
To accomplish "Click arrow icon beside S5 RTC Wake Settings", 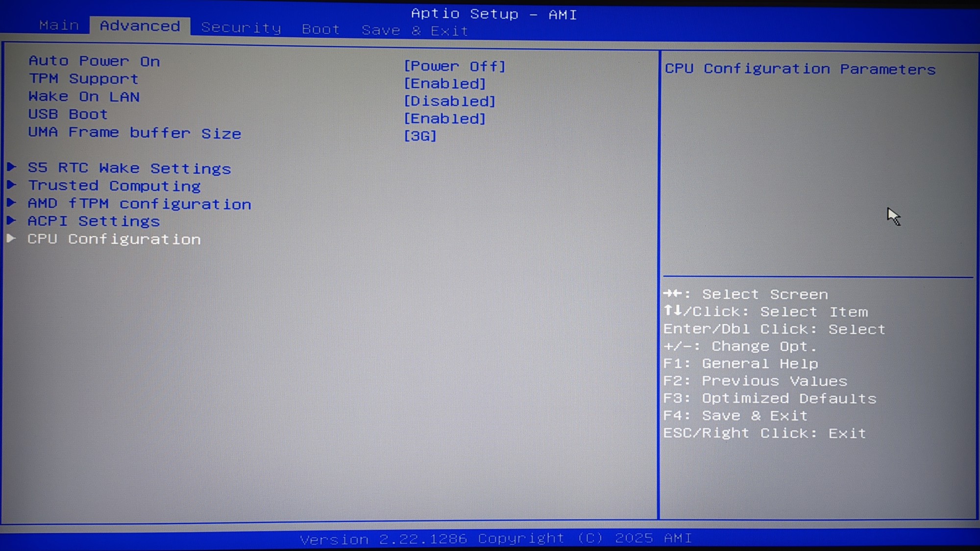I will click(x=12, y=168).
